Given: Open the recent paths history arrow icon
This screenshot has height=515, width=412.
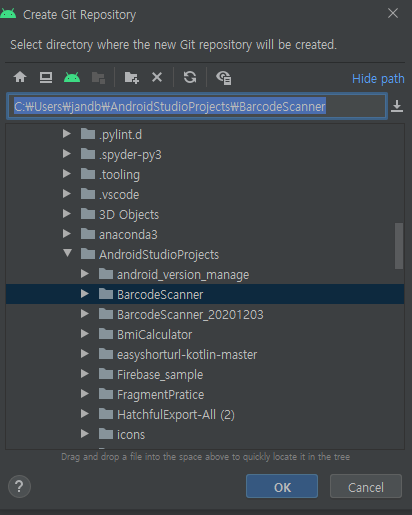Looking at the screenshot, I should [x=397, y=106].
